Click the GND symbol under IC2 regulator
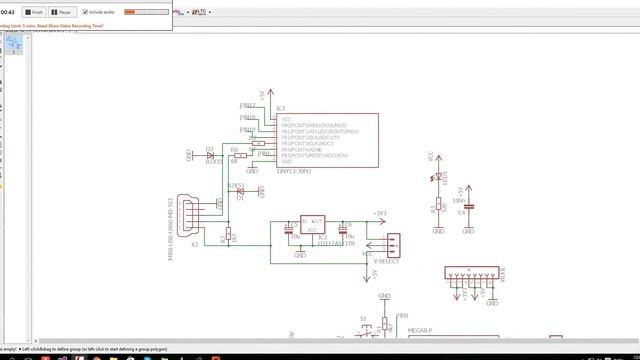 [300, 253]
